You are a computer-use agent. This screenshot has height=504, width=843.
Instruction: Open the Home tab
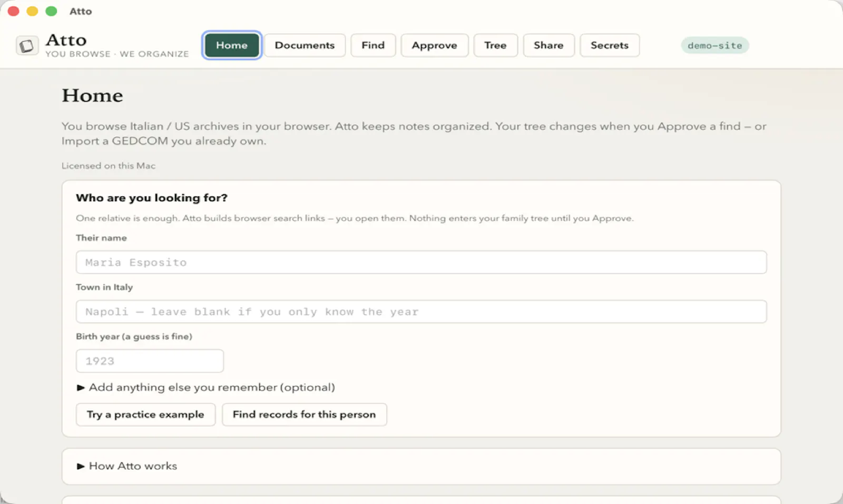tap(232, 45)
